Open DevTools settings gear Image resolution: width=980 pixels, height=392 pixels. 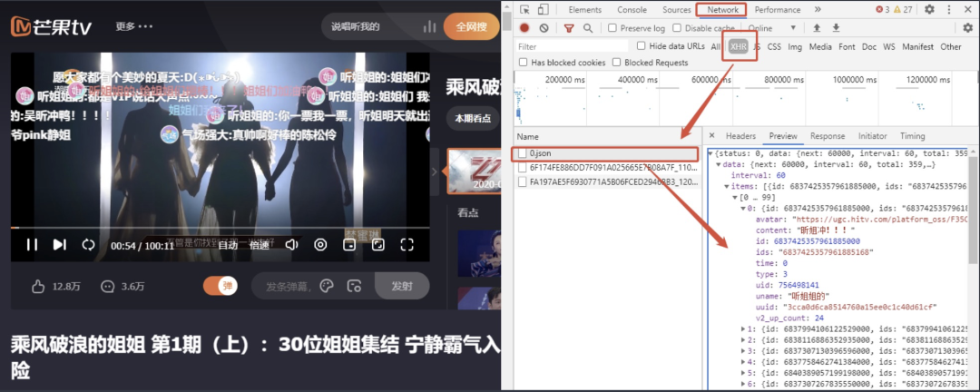tap(929, 9)
